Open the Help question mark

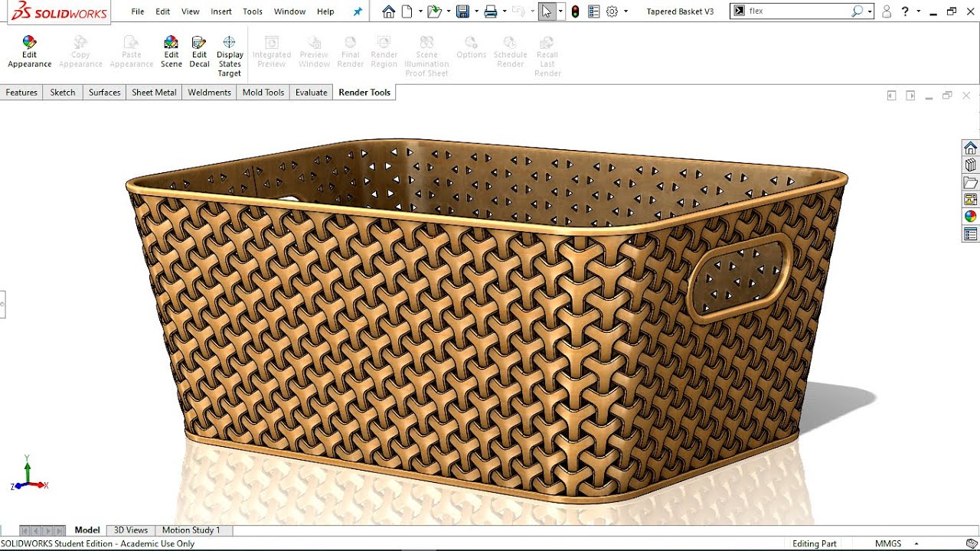[x=906, y=11]
